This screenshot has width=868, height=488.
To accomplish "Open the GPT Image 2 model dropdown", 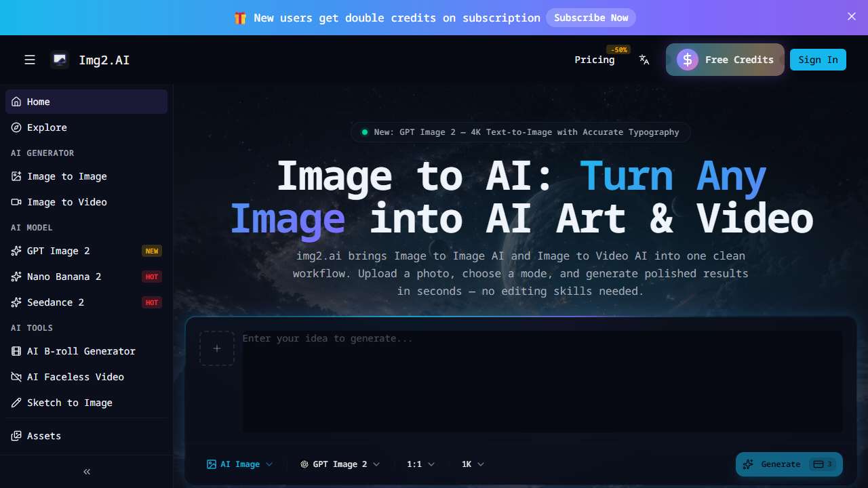I will [340, 464].
